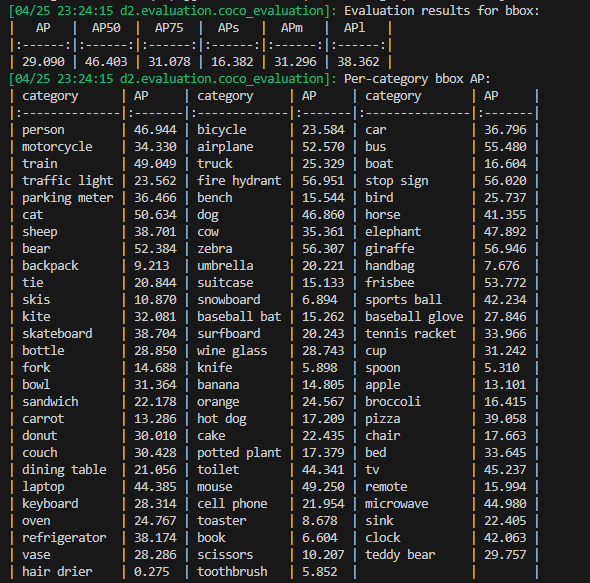Click the giraffe AP value 56.946
Screen dimensions: 590x583
pyautogui.click(x=505, y=249)
